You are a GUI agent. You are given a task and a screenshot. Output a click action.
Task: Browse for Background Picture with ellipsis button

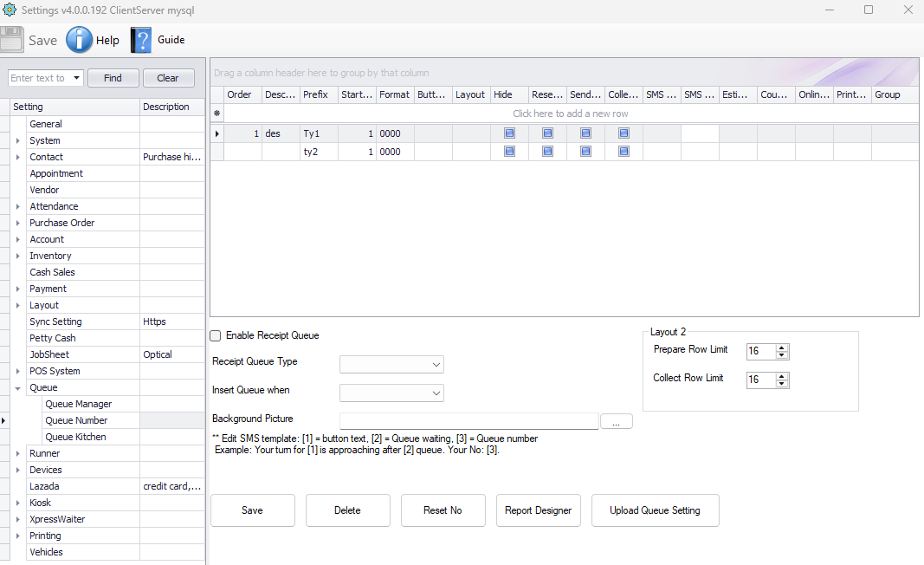click(x=616, y=421)
